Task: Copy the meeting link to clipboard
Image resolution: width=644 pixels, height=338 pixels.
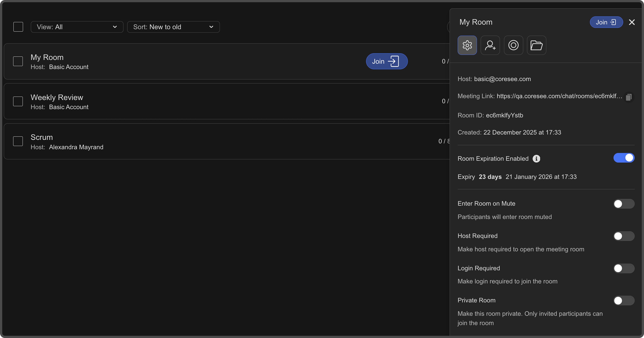Action: click(x=629, y=97)
